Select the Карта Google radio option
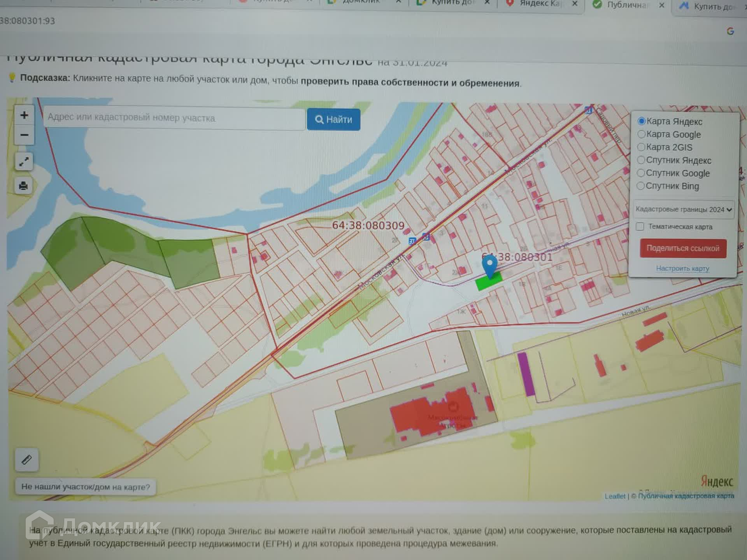The height and width of the screenshot is (560, 747). pyautogui.click(x=641, y=134)
